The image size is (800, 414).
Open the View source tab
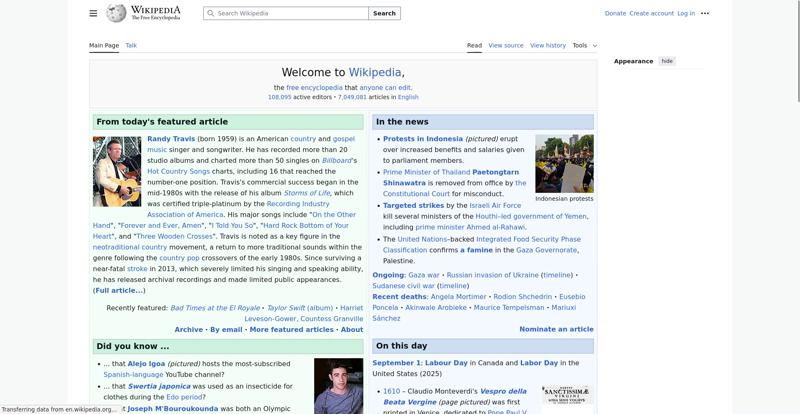[x=506, y=45]
